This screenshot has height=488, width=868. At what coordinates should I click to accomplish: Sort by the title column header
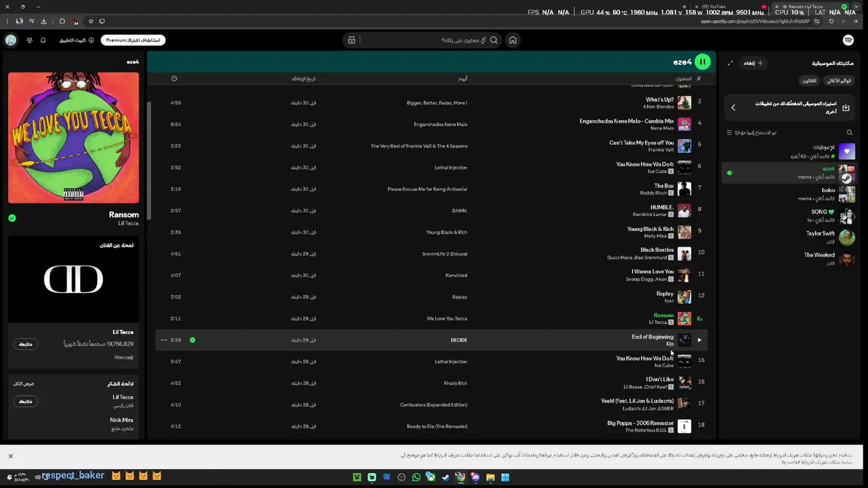pos(683,79)
